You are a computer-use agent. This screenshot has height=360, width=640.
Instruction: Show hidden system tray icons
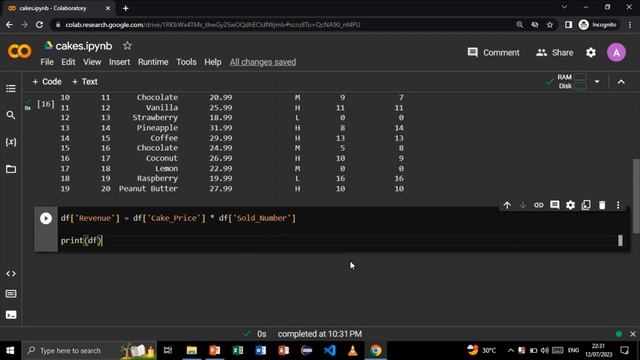[511, 351]
